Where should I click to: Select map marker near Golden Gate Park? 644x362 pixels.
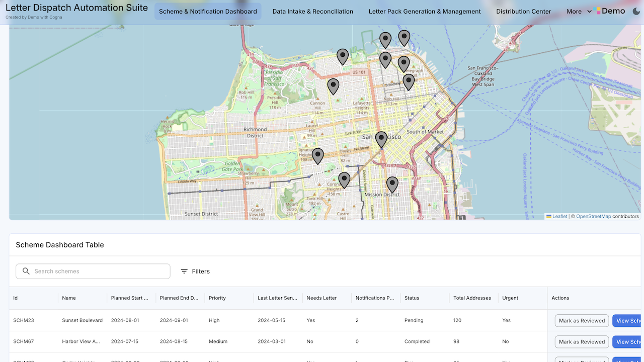point(317,156)
